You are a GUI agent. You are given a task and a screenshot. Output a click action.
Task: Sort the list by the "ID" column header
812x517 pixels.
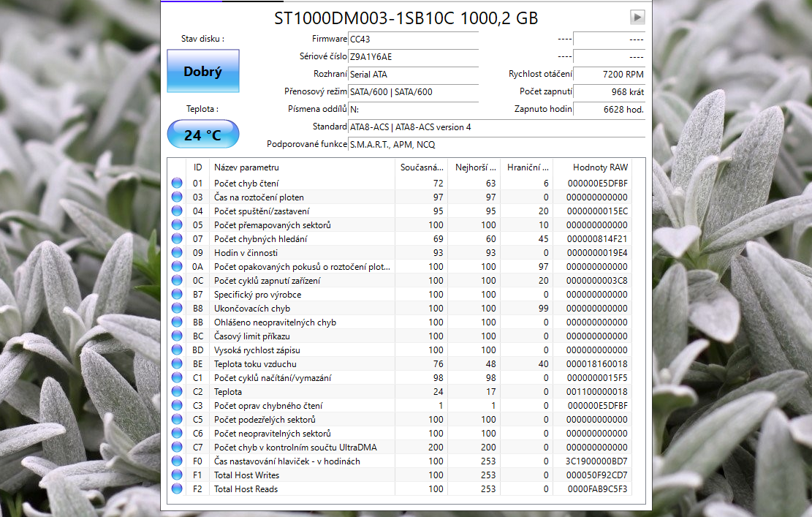[197, 167]
